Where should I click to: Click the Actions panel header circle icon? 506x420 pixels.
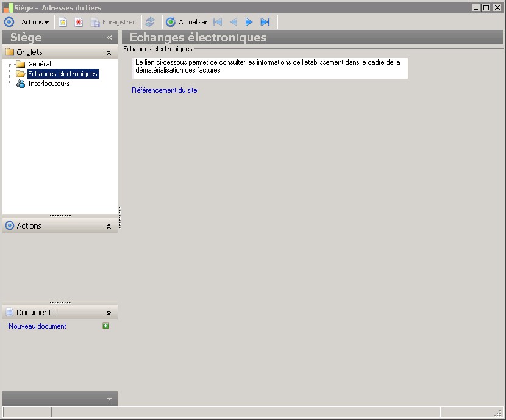click(10, 226)
